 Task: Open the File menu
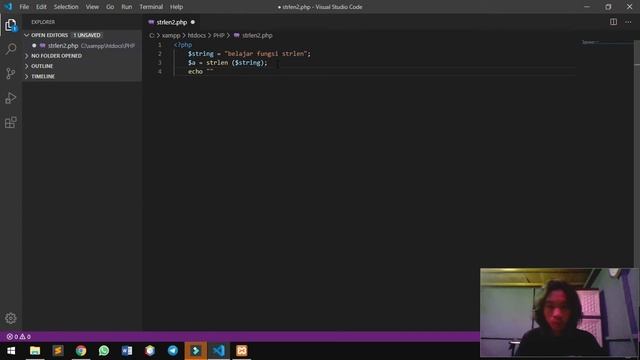[24, 7]
